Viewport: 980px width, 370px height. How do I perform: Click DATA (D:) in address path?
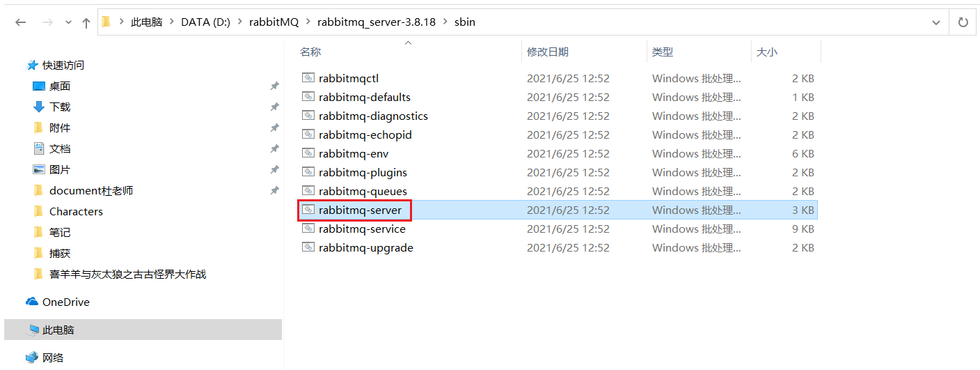click(206, 22)
